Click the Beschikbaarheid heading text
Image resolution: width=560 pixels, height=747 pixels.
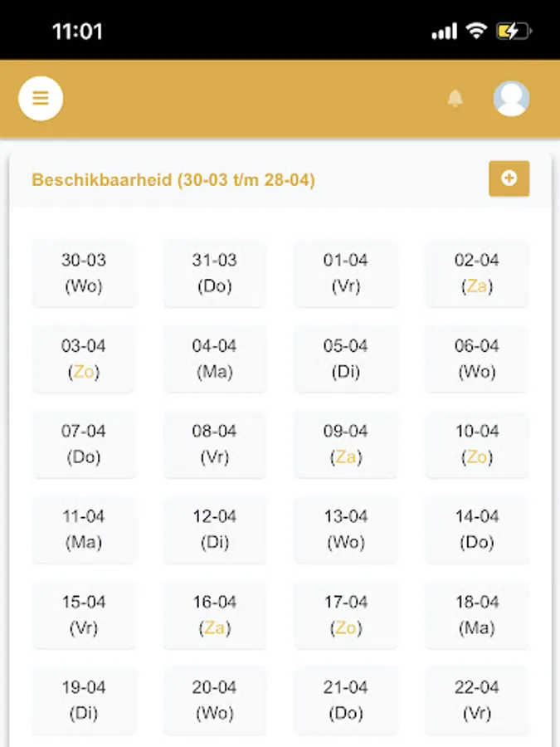173,180
